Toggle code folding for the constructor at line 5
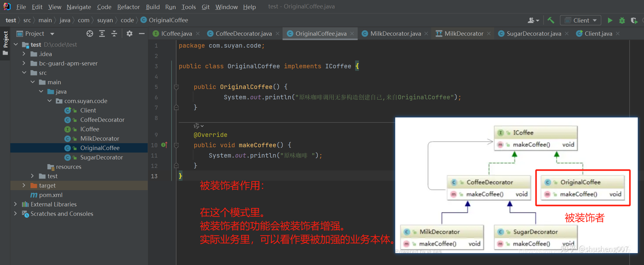 [176, 87]
